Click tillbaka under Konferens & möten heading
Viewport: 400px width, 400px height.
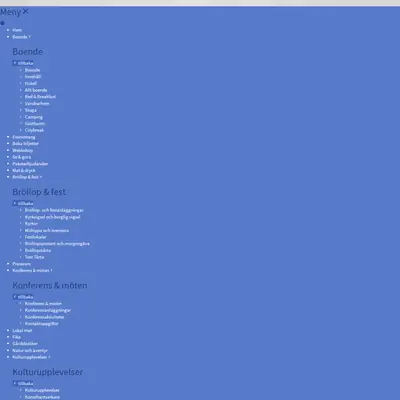[x=23, y=297]
